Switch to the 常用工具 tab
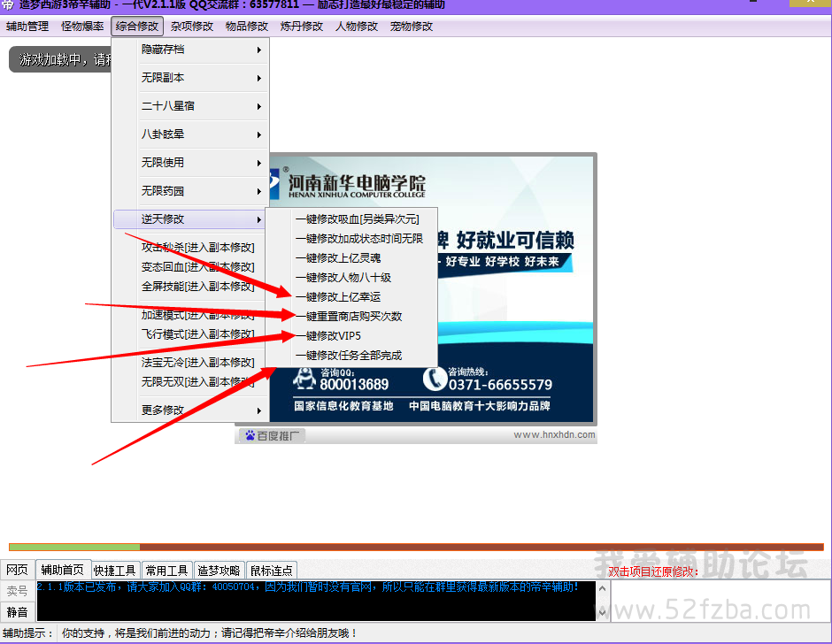Image resolution: width=832 pixels, height=644 pixels. 166,571
